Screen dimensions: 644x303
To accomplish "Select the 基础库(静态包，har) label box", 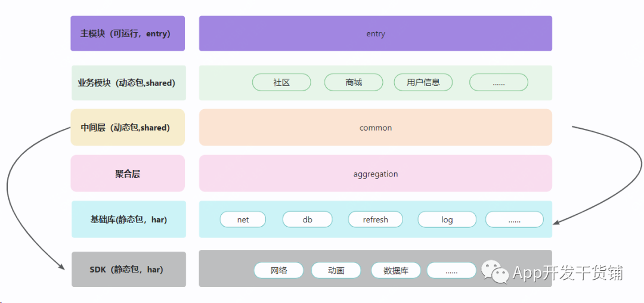I will tap(129, 219).
